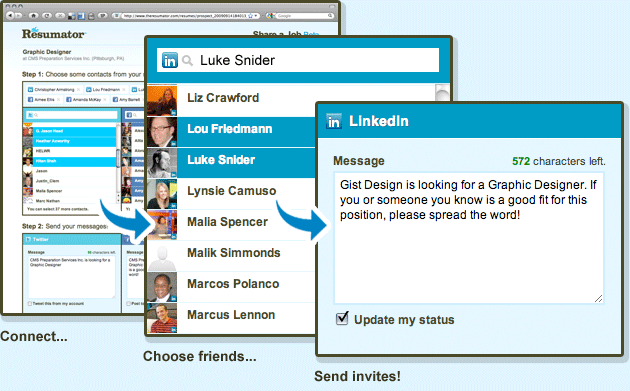Click the Resumator logo

point(53,33)
